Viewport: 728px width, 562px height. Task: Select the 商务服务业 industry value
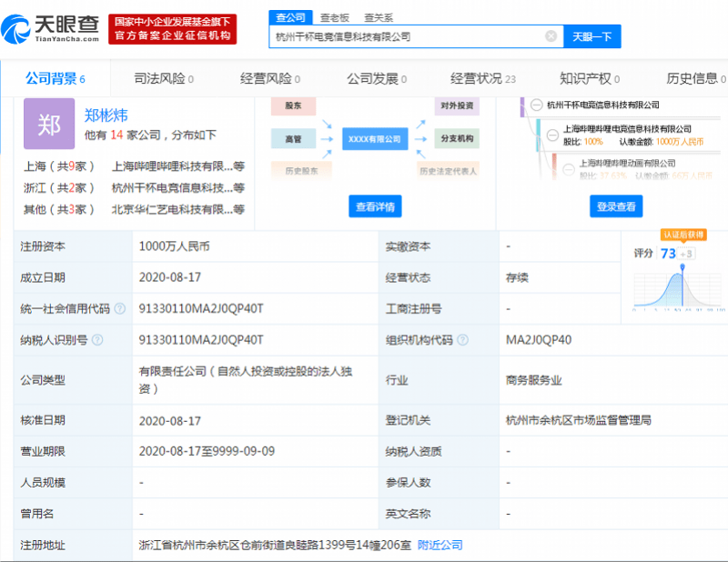coord(534,380)
